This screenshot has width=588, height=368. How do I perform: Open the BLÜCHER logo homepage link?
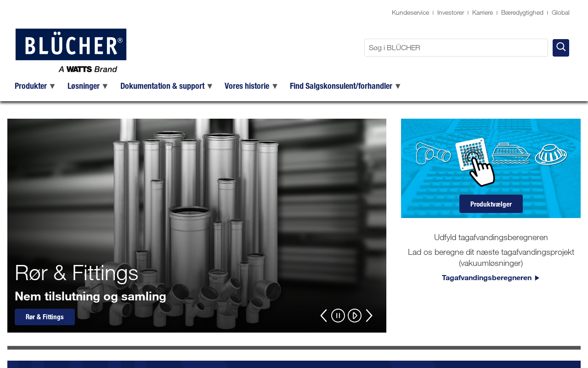pyautogui.click(x=71, y=51)
